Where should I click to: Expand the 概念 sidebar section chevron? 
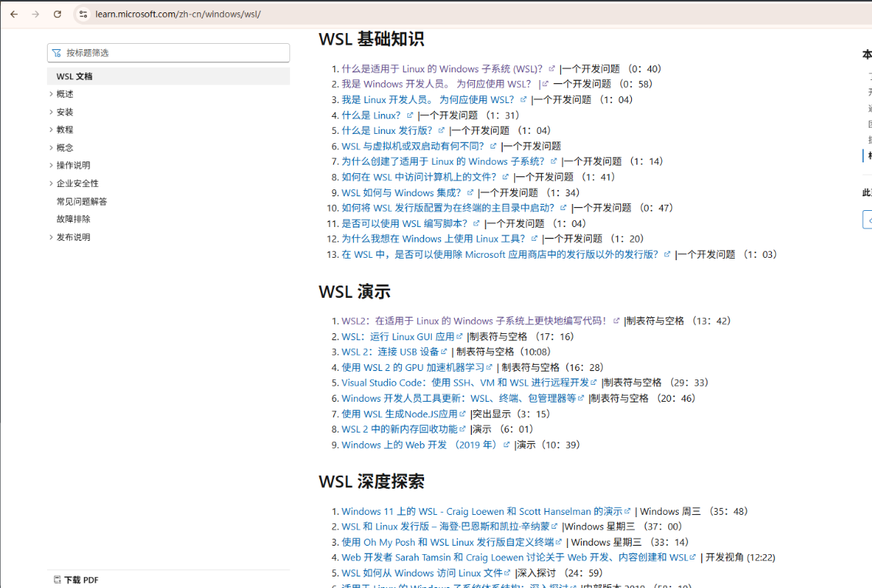pos(51,148)
